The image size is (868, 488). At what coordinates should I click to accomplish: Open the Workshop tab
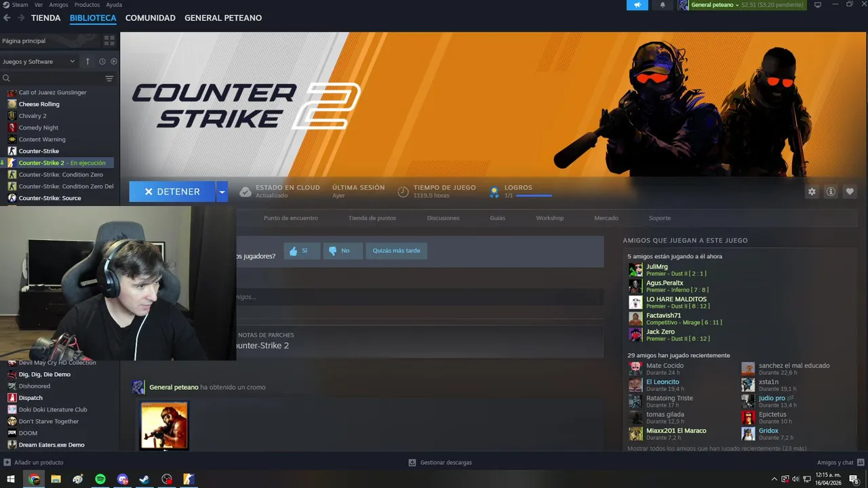(x=550, y=218)
